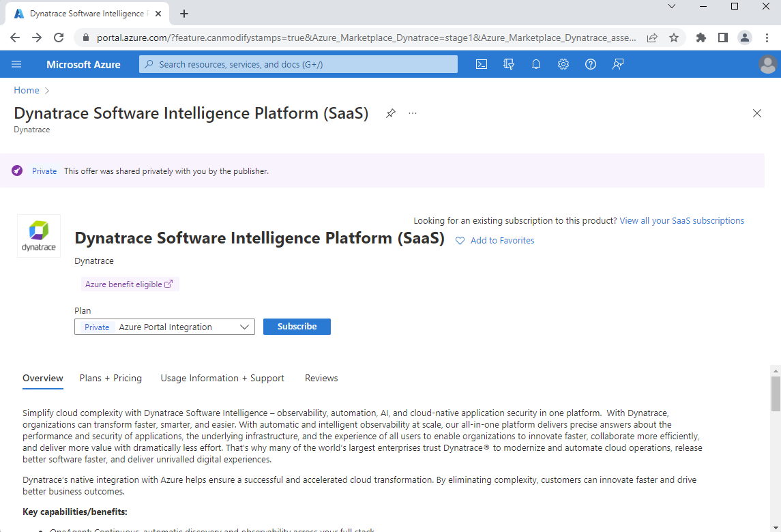Open the Reviews tab

pyautogui.click(x=321, y=378)
